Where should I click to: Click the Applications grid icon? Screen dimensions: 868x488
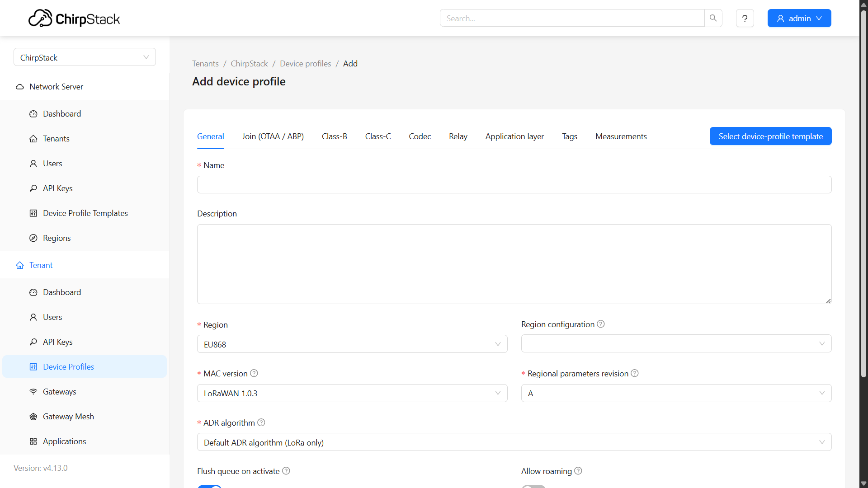[x=33, y=441]
